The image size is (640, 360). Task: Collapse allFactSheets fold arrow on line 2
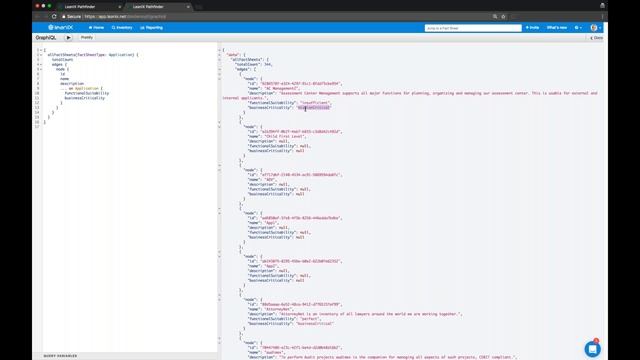[41, 55]
